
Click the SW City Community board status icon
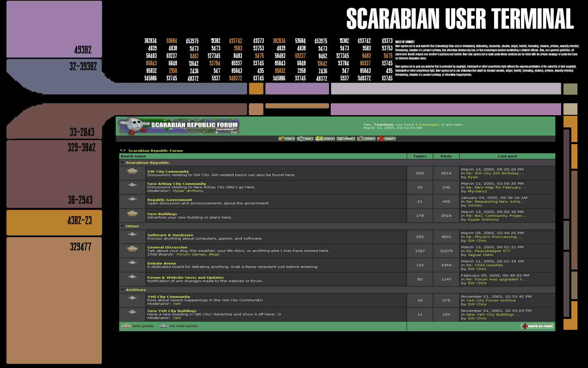click(132, 171)
